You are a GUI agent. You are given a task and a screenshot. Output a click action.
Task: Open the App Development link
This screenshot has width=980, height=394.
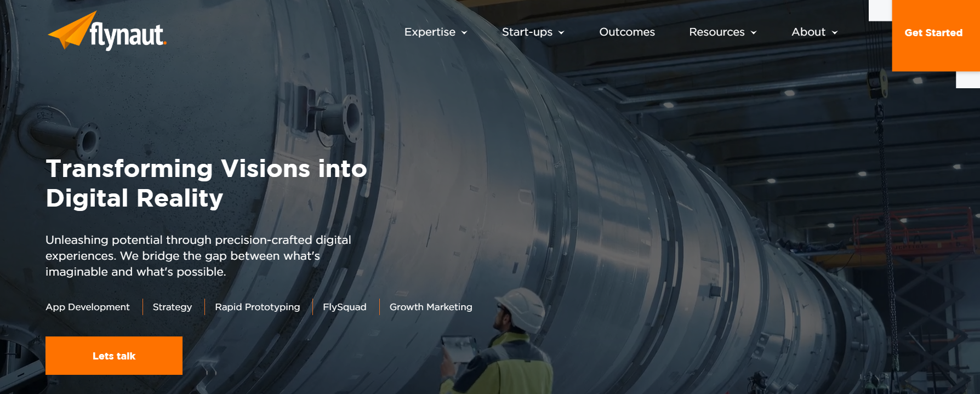coord(88,307)
